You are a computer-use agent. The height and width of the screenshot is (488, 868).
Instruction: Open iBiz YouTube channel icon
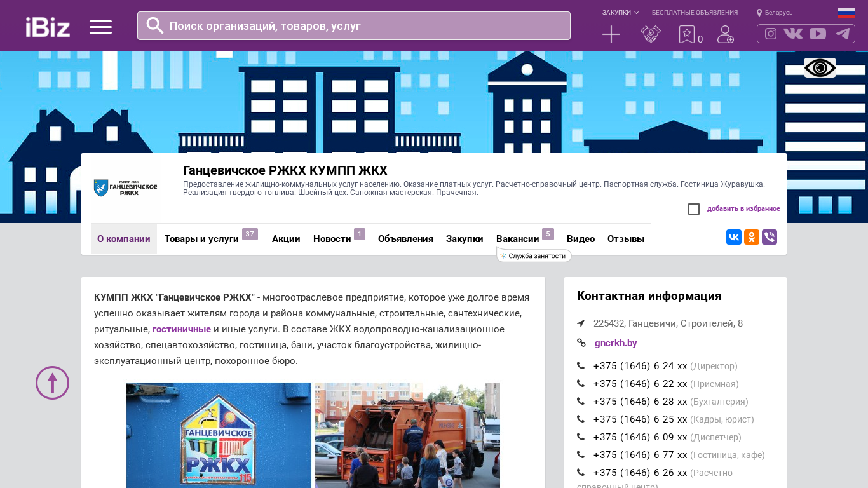(818, 34)
